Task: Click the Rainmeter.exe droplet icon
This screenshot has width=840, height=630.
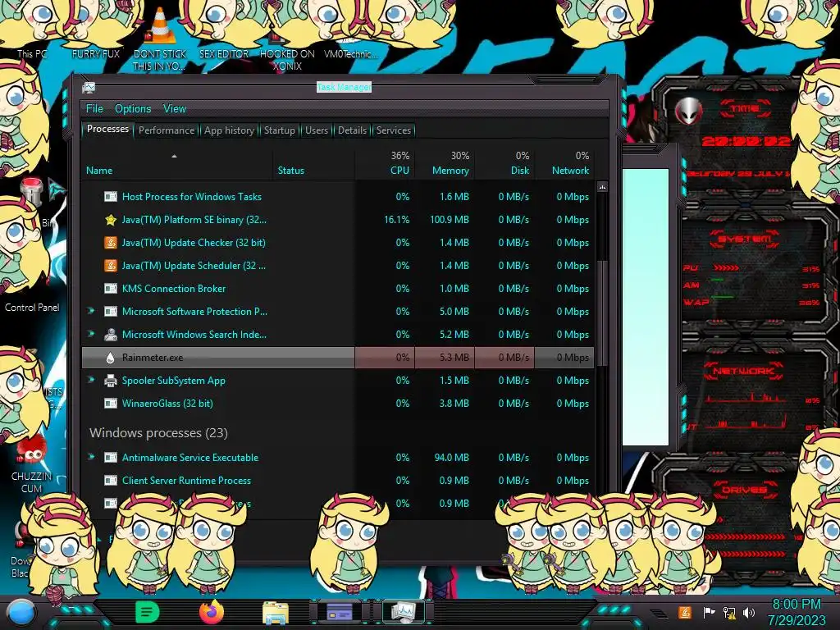Action: 111,358
